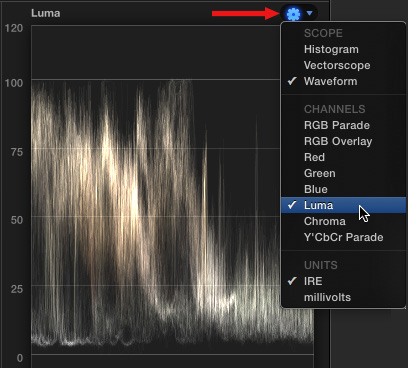Viewport: 408px width, 368px height.
Task: Click the 100 scale label
Action: (14, 83)
